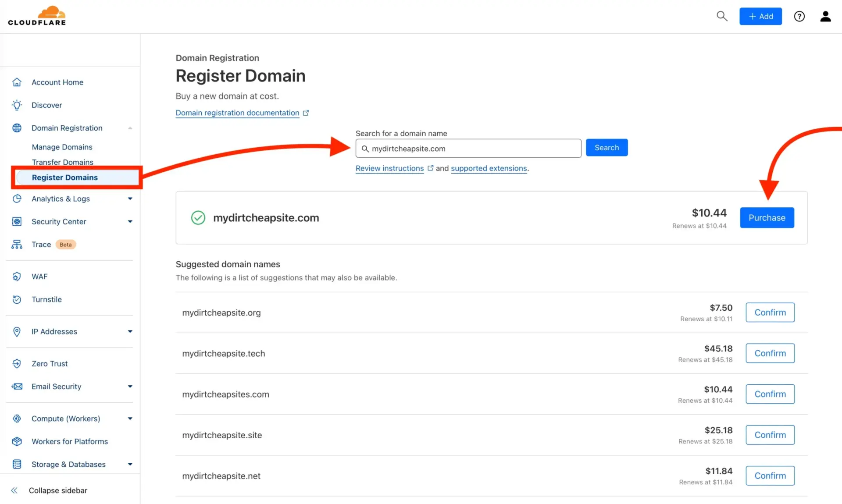Open Workers for Platforms via its icon
This screenshot has height=504, width=842.
point(17,441)
